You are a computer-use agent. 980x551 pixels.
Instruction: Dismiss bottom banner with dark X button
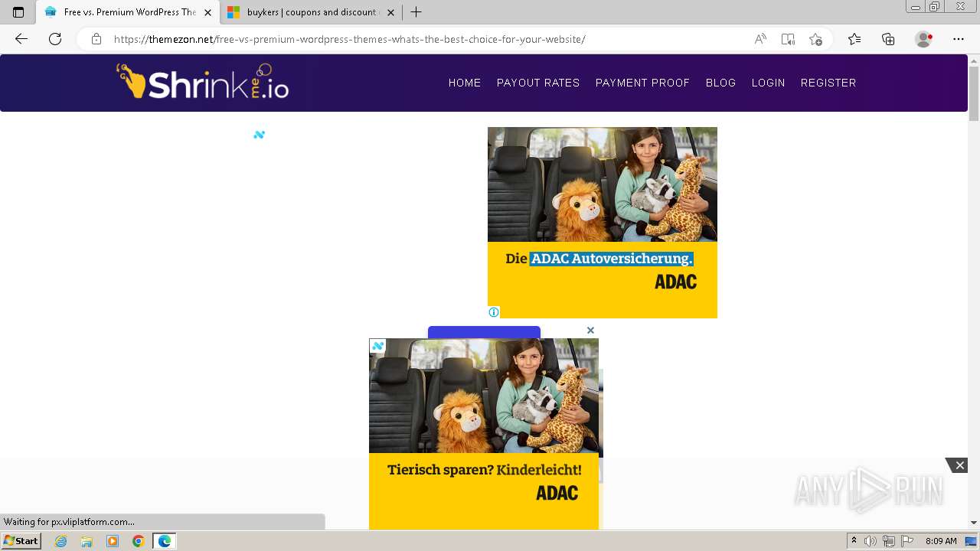(959, 465)
